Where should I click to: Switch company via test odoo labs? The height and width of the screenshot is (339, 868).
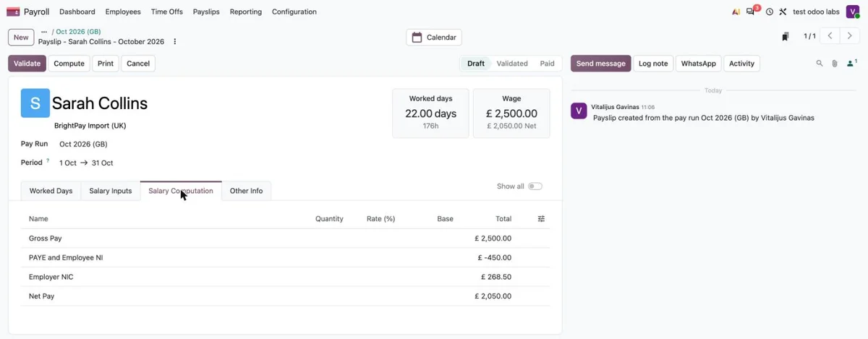click(x=816, y=12)
